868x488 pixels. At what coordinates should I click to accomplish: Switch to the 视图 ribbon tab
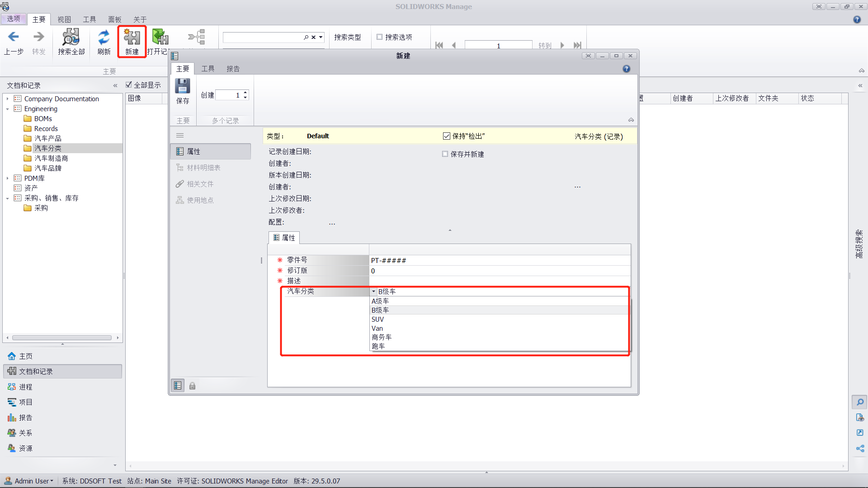[64, 19]
